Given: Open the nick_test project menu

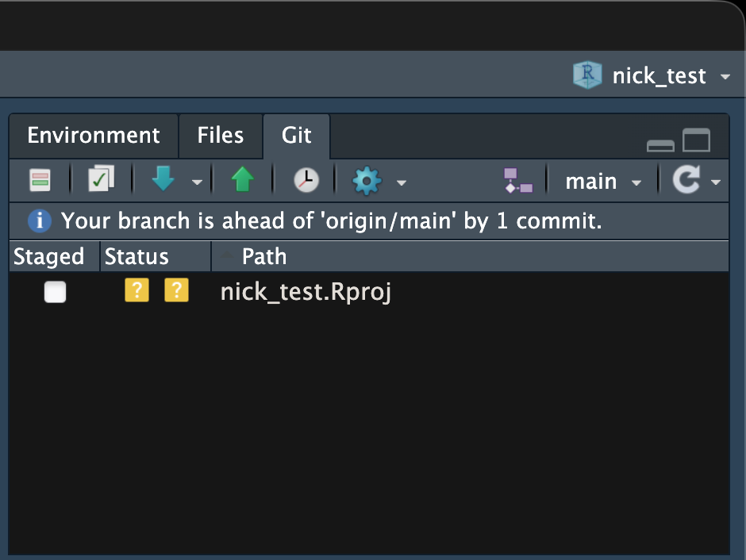Looking at the screenshot, I should (651, 76).
